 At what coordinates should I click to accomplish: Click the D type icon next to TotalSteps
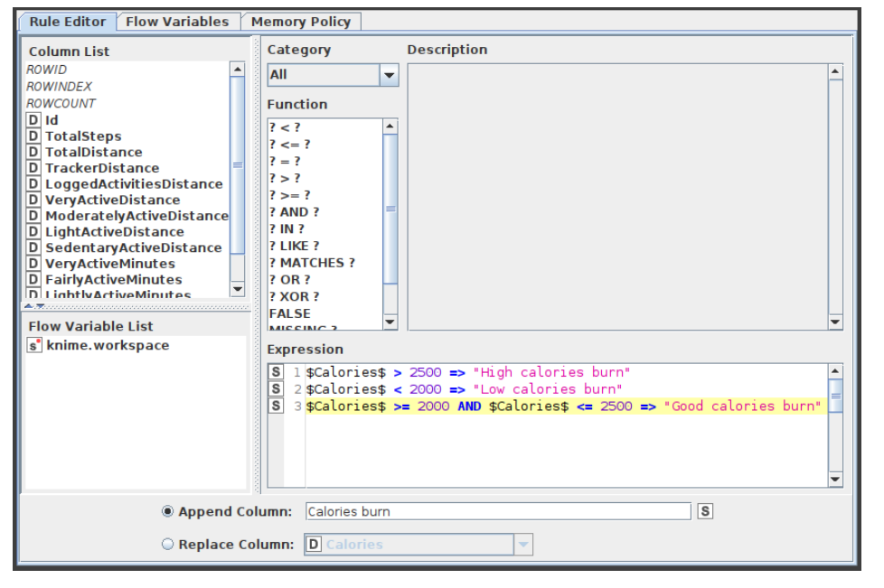(33, 136)
